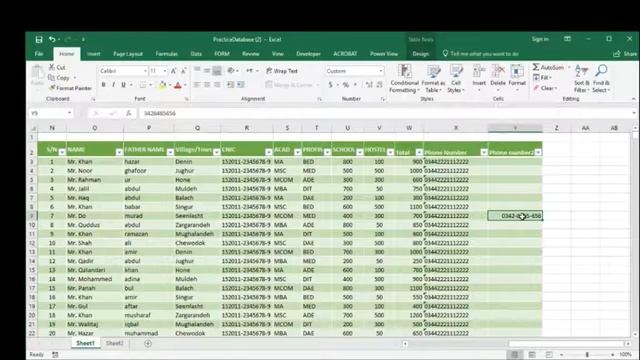
Task: Click in the formula bar
Action: (x=384, y=113)
